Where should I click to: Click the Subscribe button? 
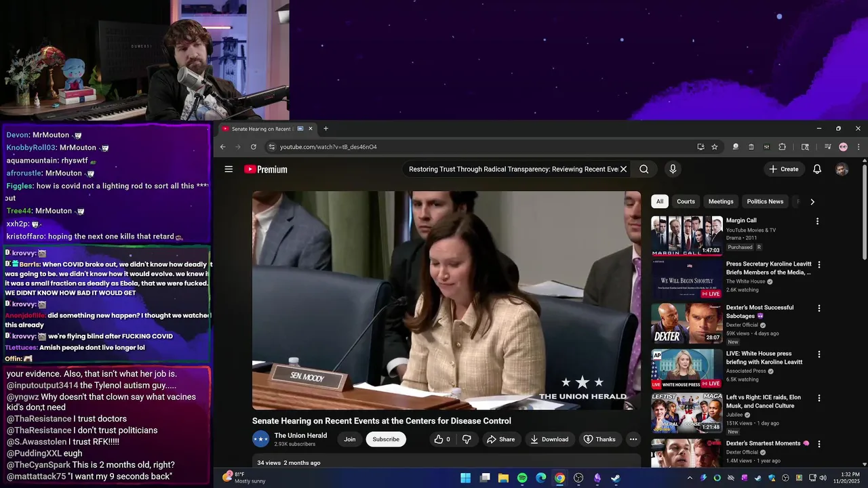click(x=386, y=439)
